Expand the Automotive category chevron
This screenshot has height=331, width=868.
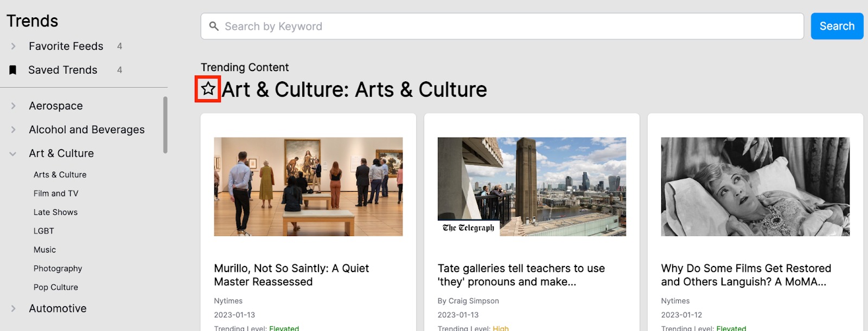coord(14,309)
